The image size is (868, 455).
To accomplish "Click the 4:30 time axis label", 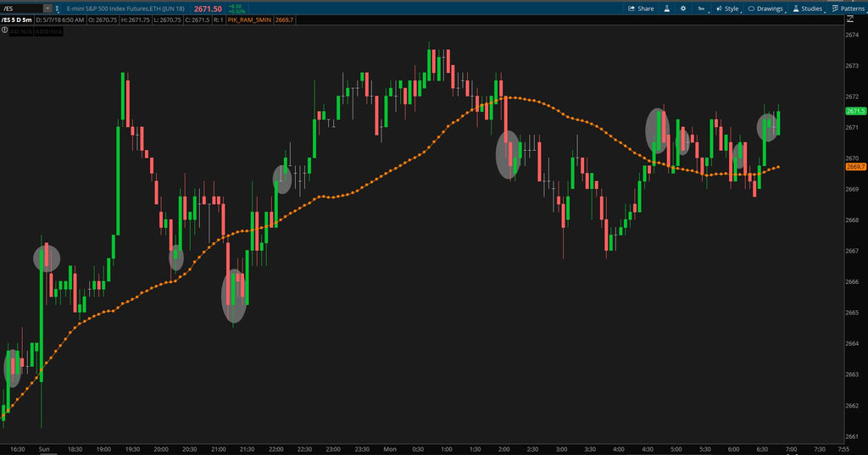I will click(648, 449).
